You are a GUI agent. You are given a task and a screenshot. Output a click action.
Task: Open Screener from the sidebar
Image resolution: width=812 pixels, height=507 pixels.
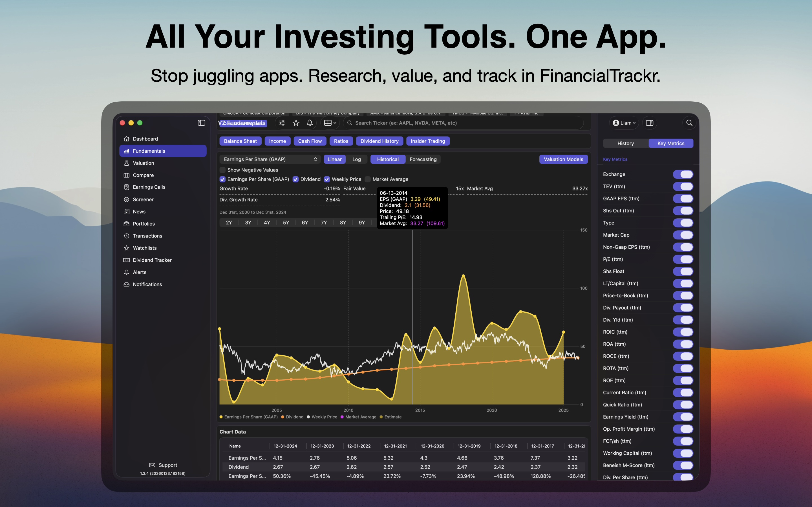(143, 199)
